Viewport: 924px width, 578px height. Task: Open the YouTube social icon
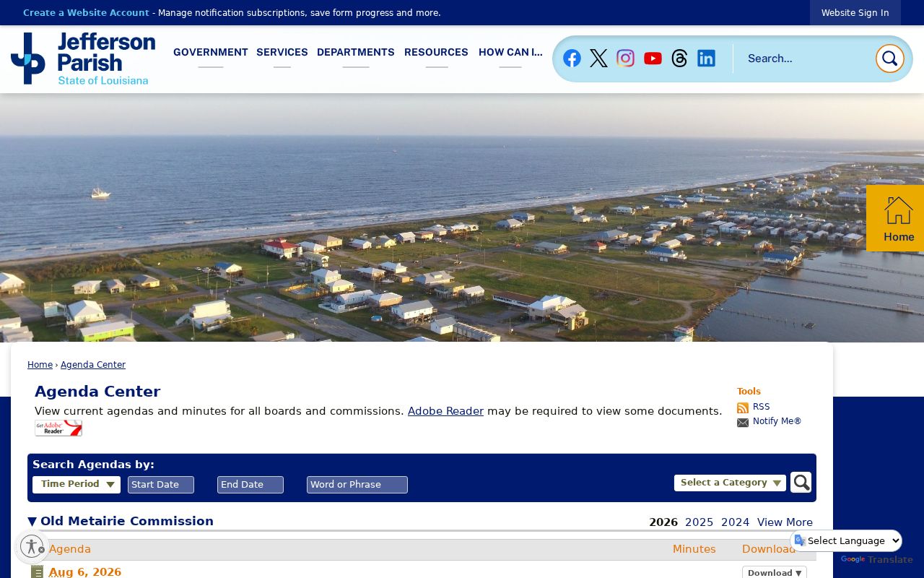tap(653, 59)
